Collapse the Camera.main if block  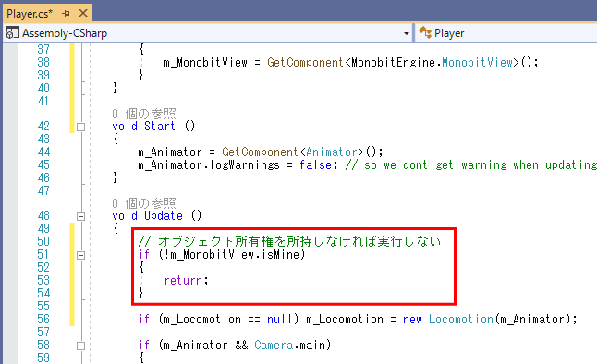[80, 346]
